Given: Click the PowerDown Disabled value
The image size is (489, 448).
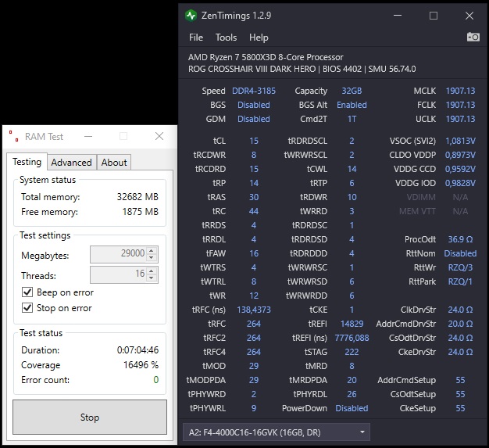Looking at the screenshot, I should 352,408.
